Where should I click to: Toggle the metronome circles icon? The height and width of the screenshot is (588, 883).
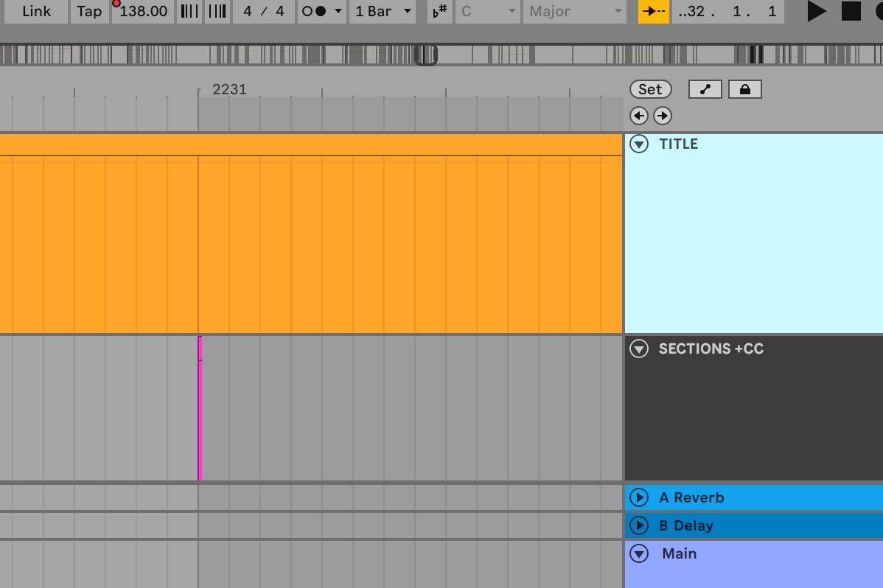(x=314, y=11)
